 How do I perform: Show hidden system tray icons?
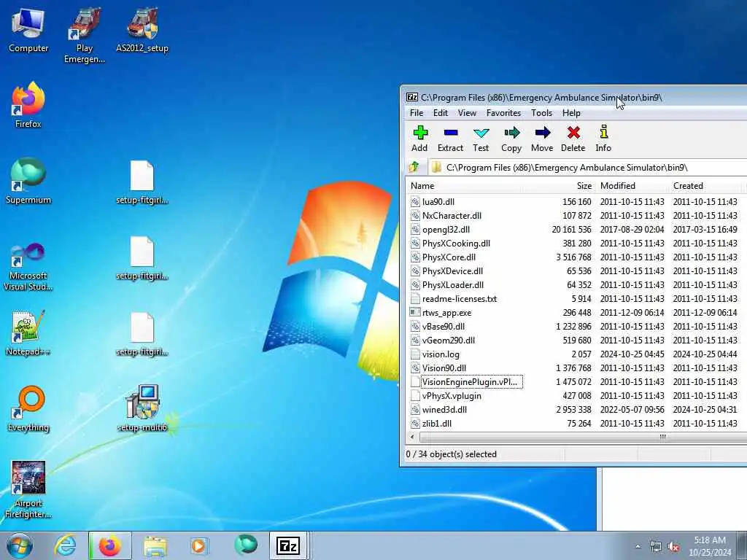click(638, 546)
